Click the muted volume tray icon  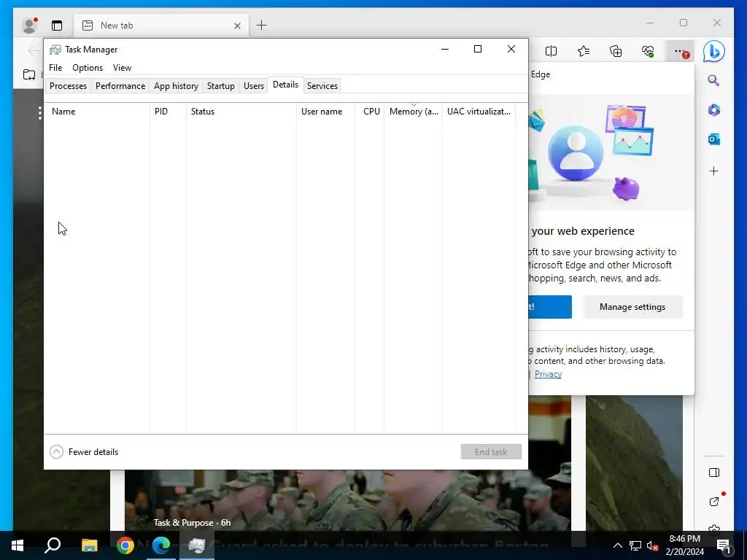point(652,545)
